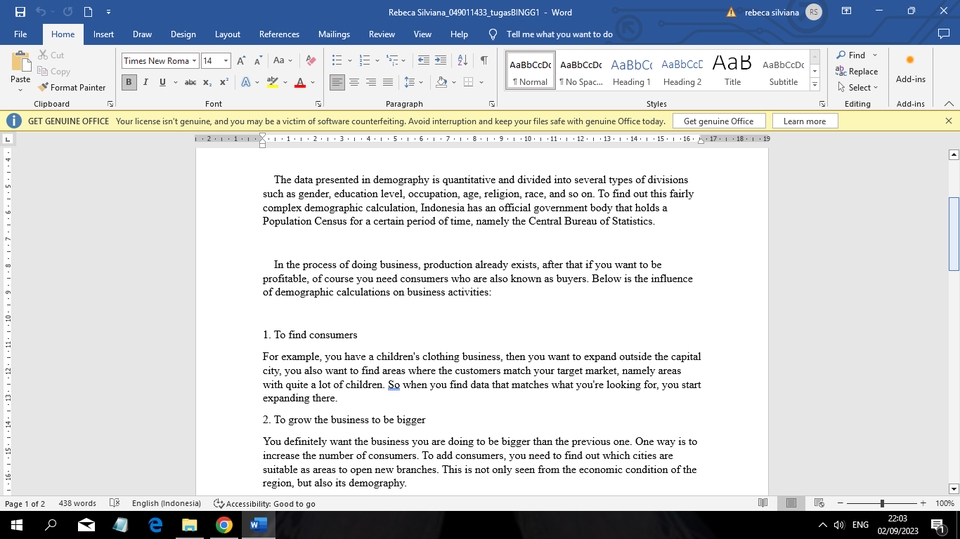Switch to the Layout tab
This screenshot has height=539, width=960.
[x=227, y=34]
